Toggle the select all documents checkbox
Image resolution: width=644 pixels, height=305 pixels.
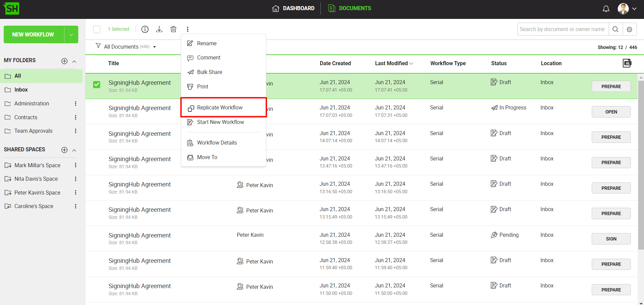coord(97,29)
